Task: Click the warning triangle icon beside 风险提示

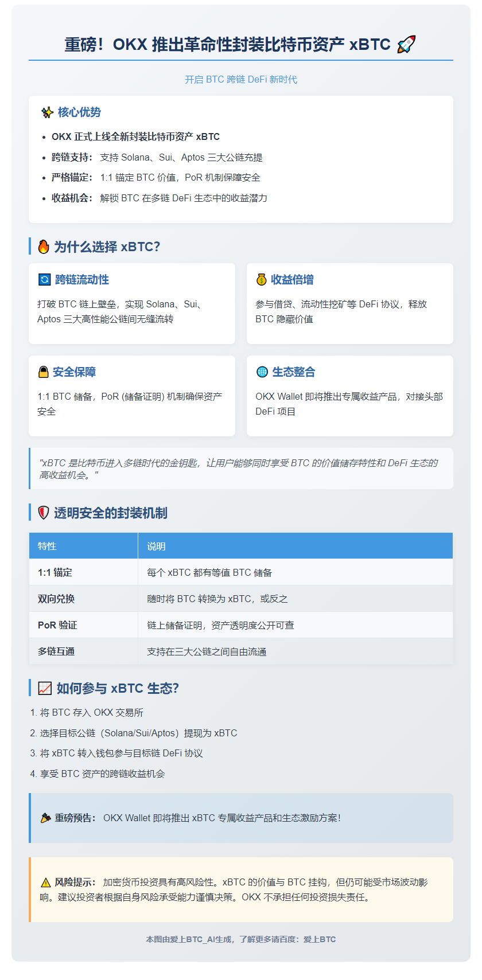Action: pyautogui.click(x=45, y=882)
